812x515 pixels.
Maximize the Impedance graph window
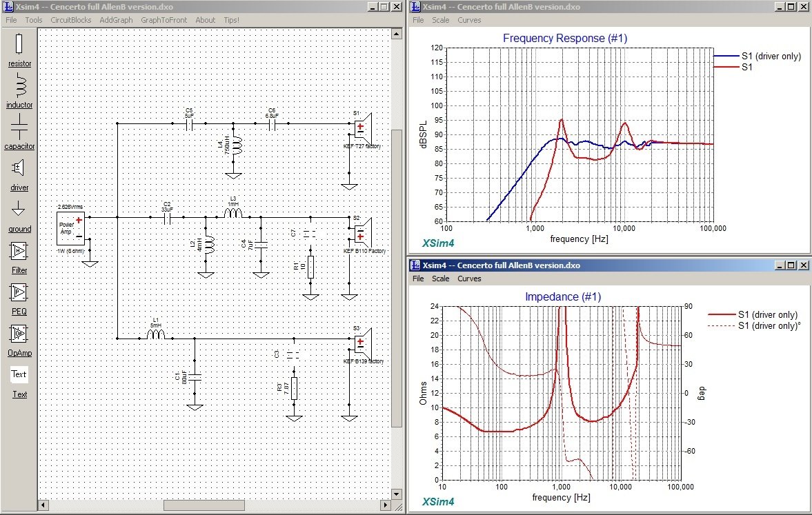coord(791,265)
